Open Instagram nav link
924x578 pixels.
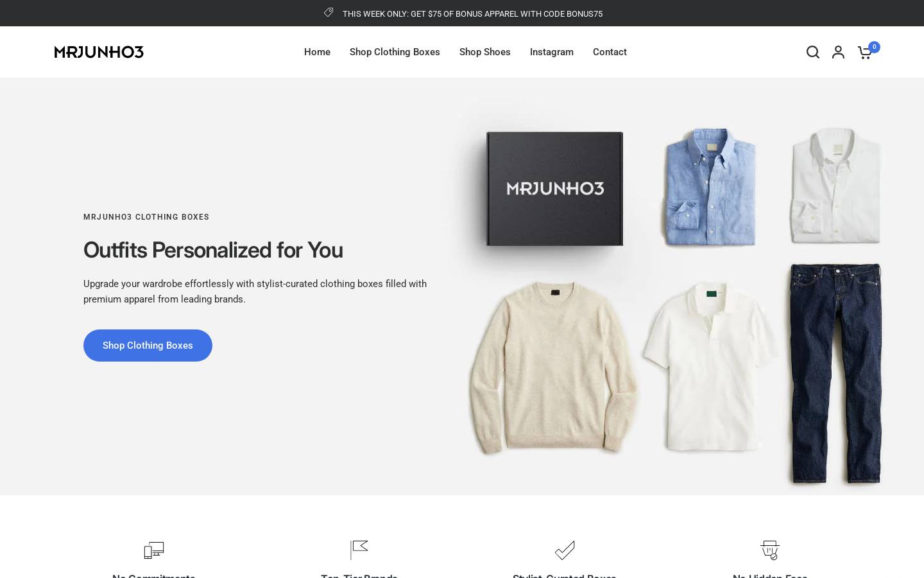[x=552, y=52]
